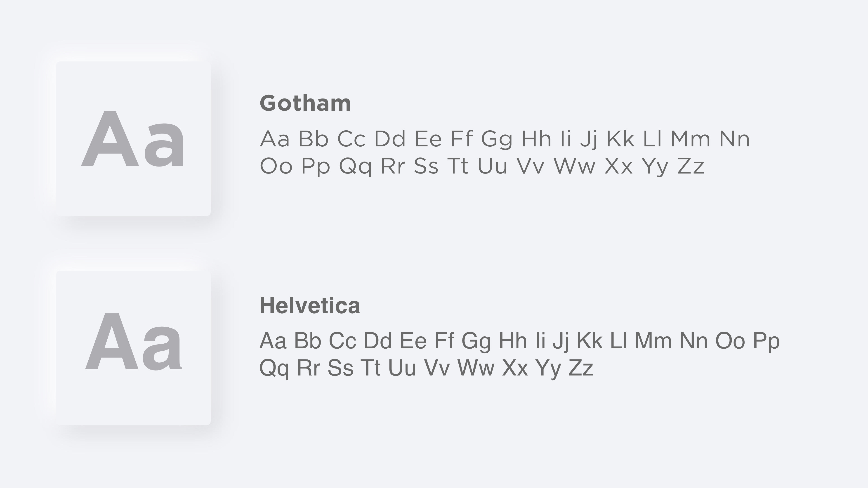Click the Aa pair starting Gotham's alphabet line

click(x=274, y=139)
